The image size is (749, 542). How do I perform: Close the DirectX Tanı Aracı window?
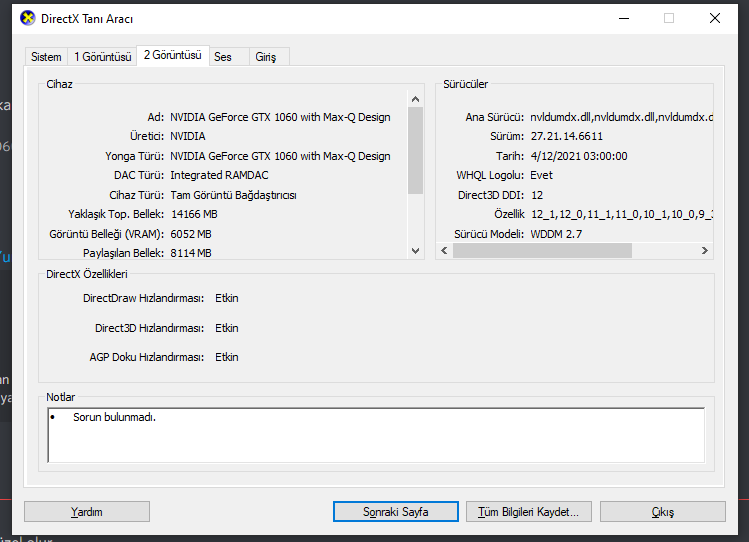tap(715, 19)
